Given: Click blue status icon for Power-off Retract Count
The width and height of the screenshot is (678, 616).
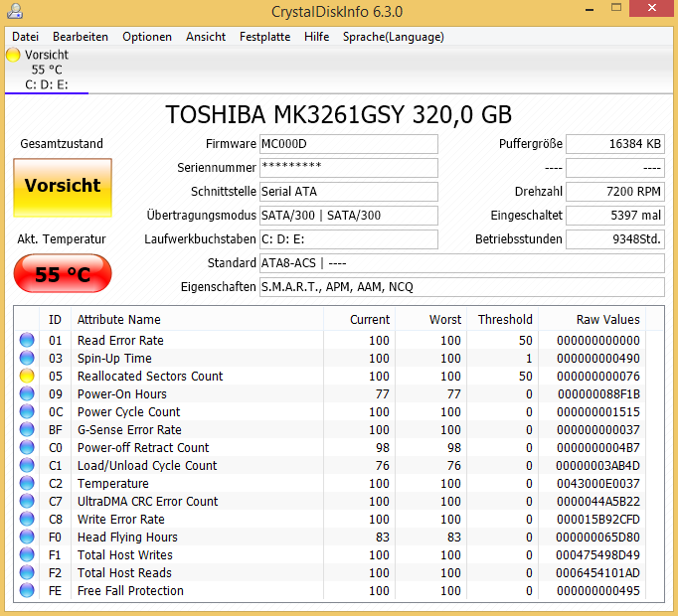Looking at the screenshot, I should tap(27, 447).
